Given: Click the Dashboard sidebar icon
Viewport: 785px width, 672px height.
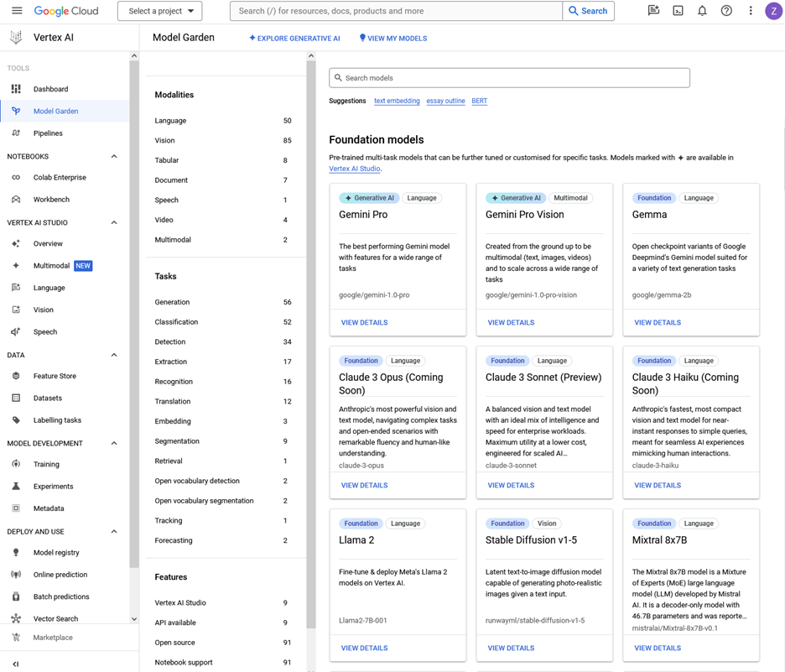Looking at the screenshot, I should tap(16, 89).
